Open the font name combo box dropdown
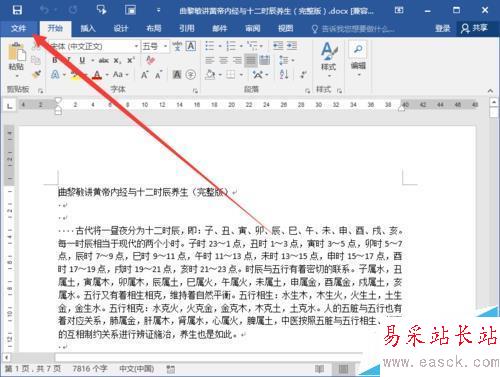The width and height of the screenshot is (500, 377). tap(136, 46)
